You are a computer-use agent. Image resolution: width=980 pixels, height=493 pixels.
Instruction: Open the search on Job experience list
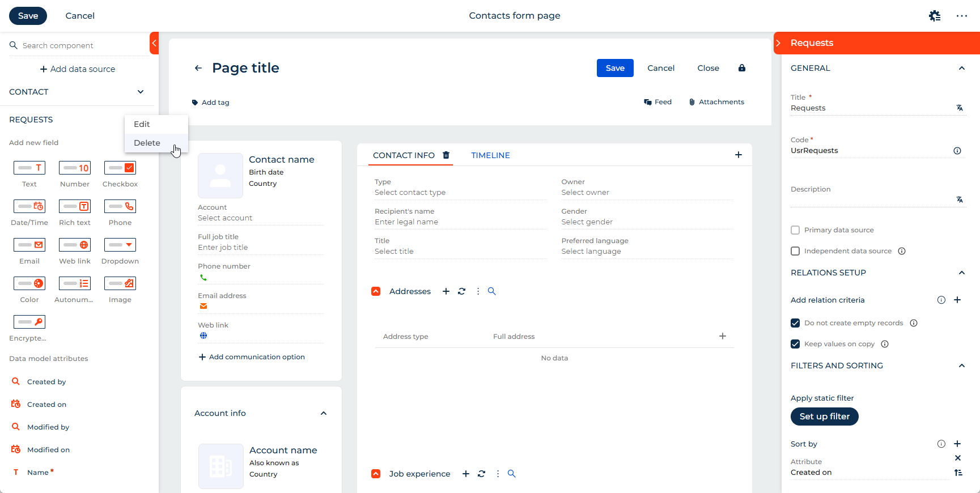(511, 474)
